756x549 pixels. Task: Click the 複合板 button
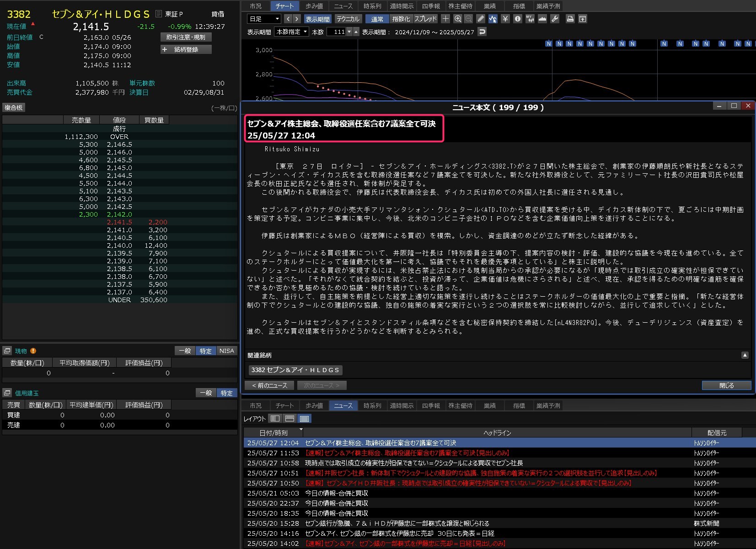[x=13, y=107]
